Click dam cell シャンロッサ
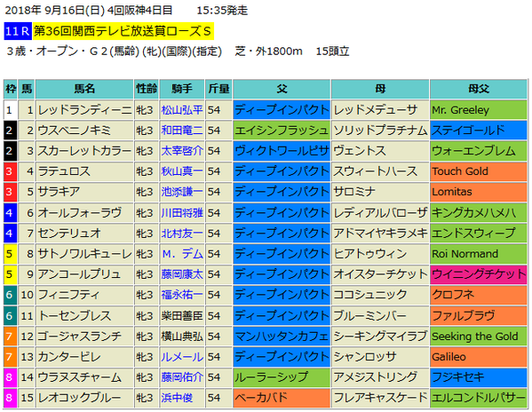 [x=380, y=357]
